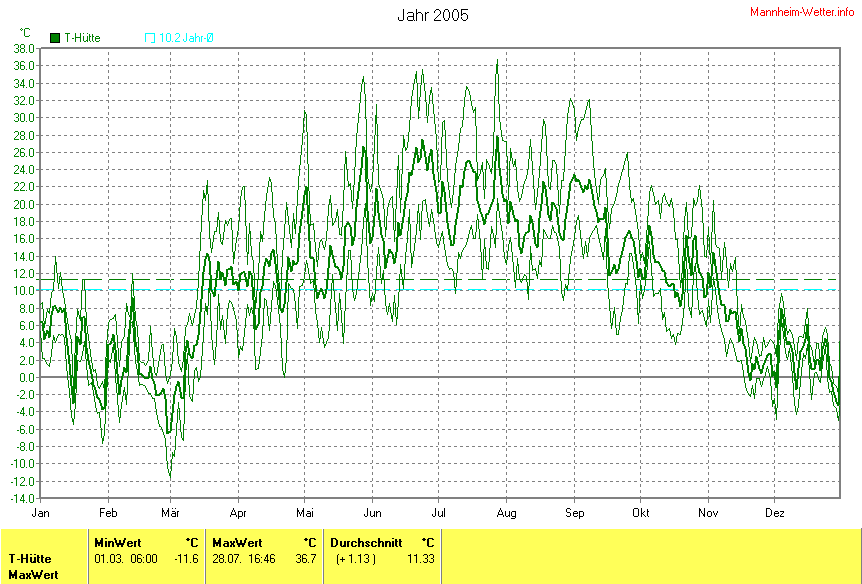This screenshot has height=584, width=862.
Task: Select the Mär label on the x-axis
Action: tap(171, 511)
